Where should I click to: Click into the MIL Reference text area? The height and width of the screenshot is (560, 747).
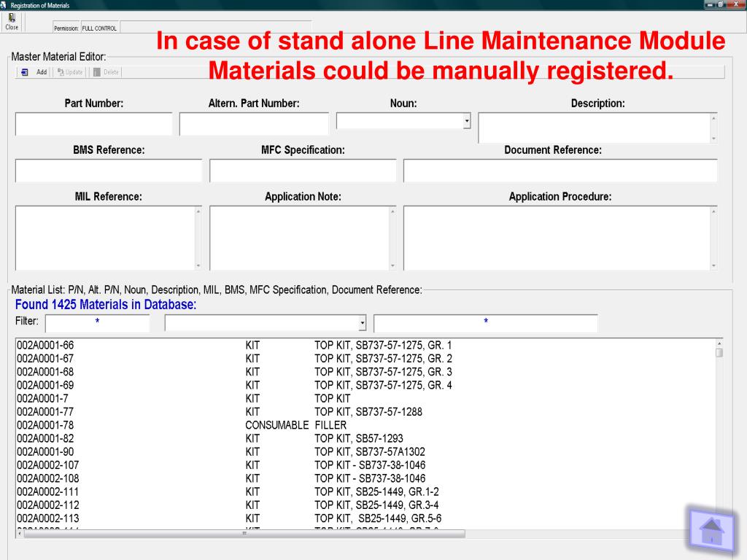(x=105, y=238)
